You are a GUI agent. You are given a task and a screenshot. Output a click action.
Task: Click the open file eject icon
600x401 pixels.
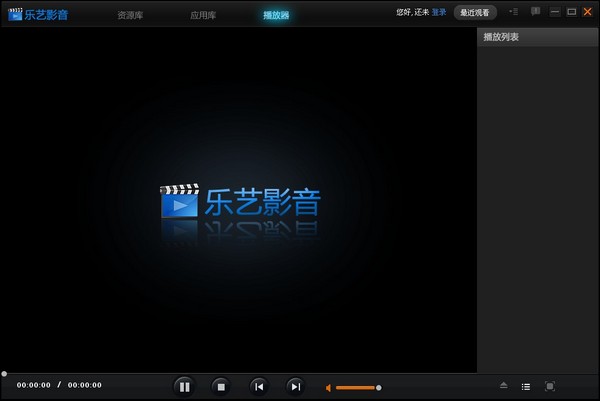[x=504, y=386]
